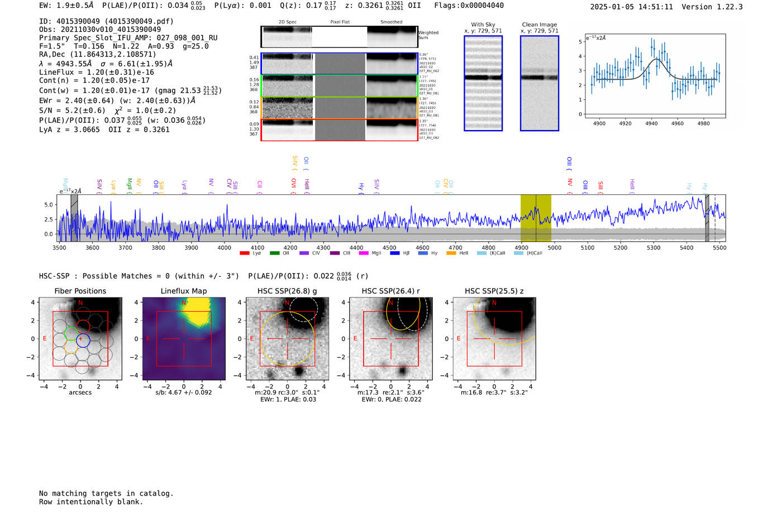Select the red-bordered 2D fiber spectrum row
The image size is (782, 532).
click(x=339, y=130)
